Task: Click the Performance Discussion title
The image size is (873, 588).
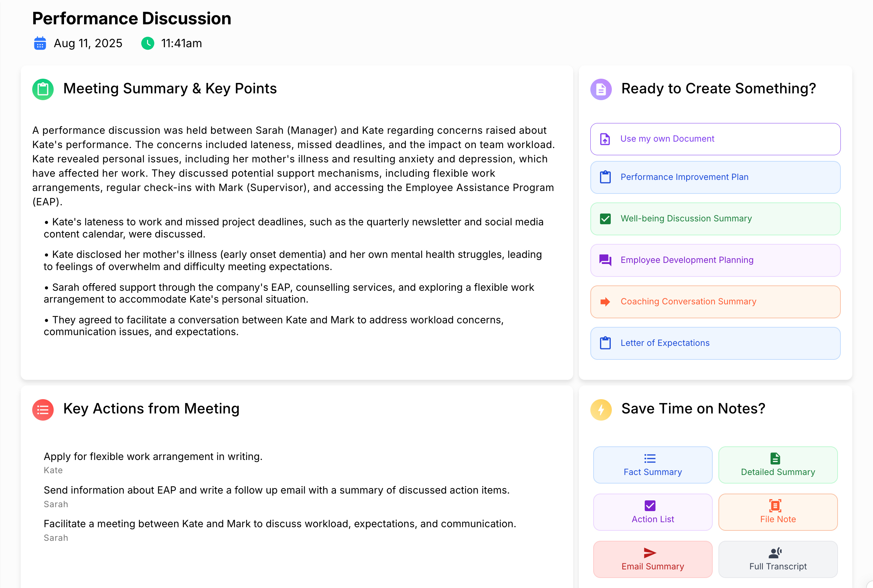Action: [x=131, y=18]
